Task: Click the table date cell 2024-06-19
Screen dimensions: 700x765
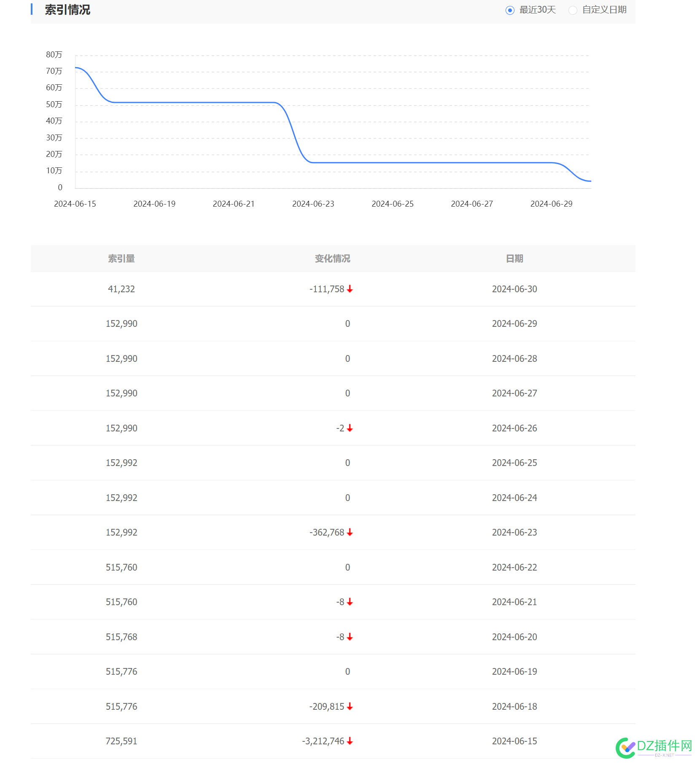Action: [514, 671]
